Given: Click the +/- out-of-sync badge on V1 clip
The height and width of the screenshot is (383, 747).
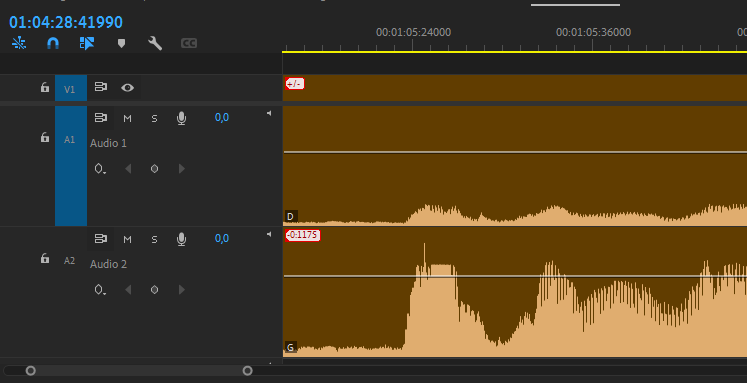Looking at the screenshot, I should [x=294, y=84].
